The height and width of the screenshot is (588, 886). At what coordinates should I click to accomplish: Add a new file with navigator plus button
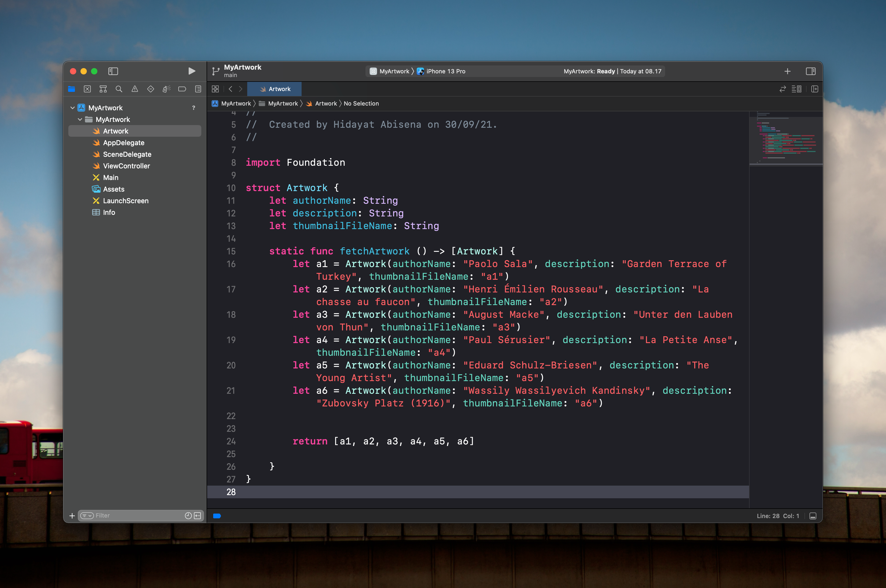pos(72,516)
